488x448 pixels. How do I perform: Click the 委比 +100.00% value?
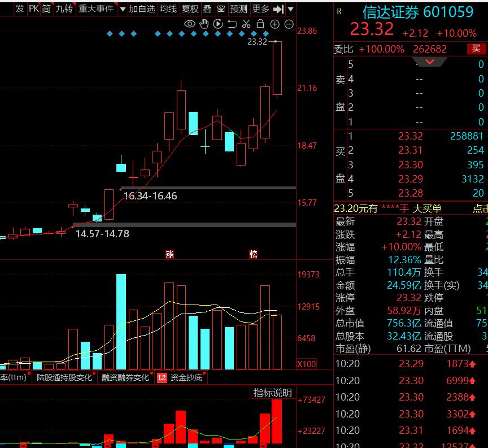(382, 49)
